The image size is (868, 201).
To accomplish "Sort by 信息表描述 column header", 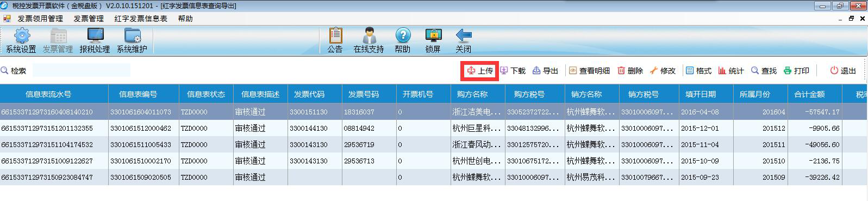I will tap(261, 94).
